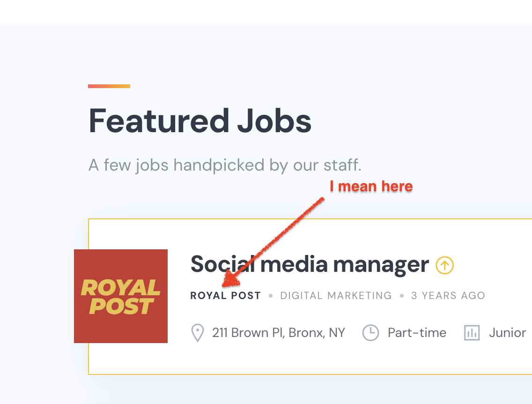Click the red arrow annotation pointing down

[273, 242]
